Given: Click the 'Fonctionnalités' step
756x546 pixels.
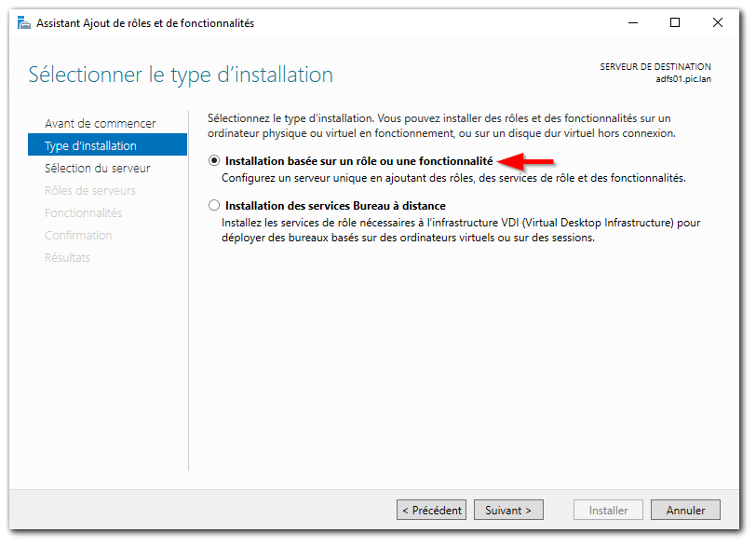Looking at the screenshot, I should tap(85, 212).
